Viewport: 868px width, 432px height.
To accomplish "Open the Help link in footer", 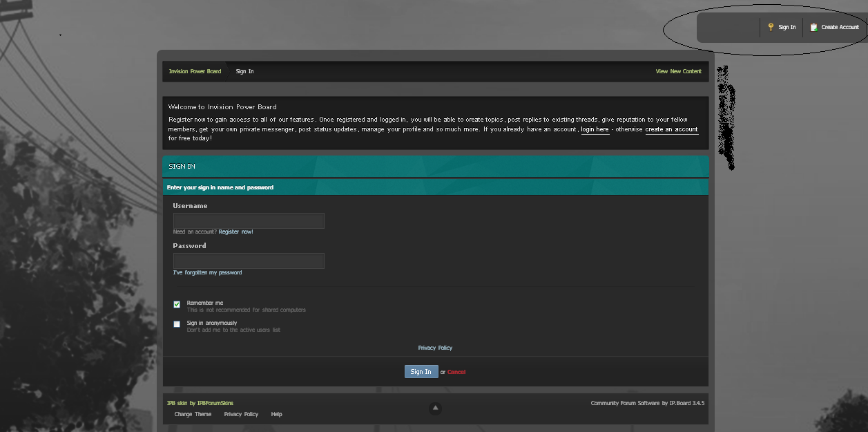I will 276,414.
